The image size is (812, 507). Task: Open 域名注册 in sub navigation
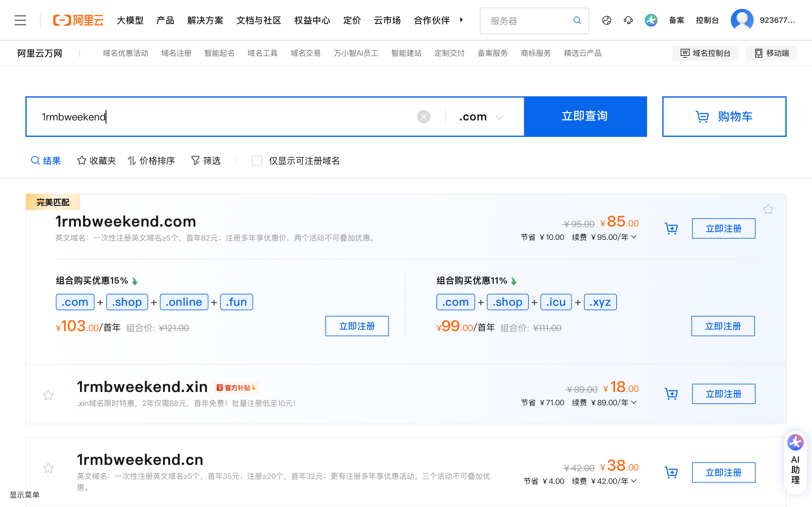[x=176, y=53]
